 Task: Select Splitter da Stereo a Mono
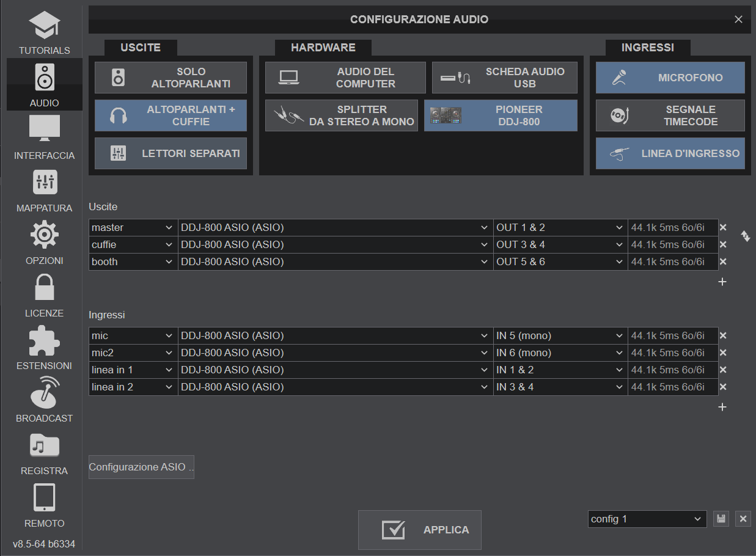(342, 115)
